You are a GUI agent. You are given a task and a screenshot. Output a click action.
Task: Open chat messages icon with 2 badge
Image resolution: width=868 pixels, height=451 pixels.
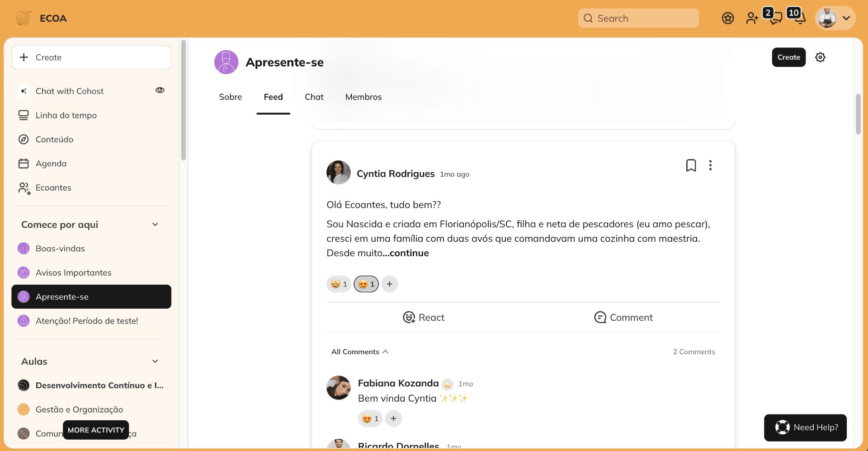coord(775,17)
